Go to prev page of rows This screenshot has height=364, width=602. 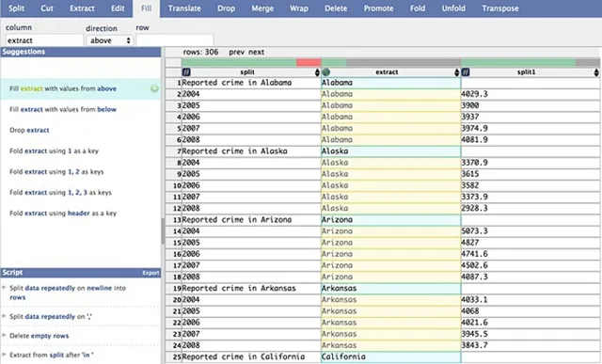coord(236,53)
